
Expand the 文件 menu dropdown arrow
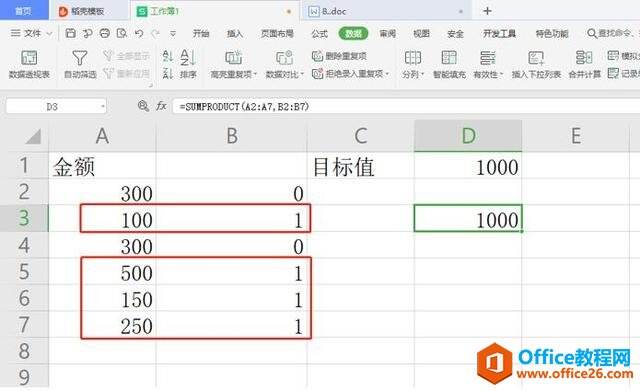(x=49, y=33)
